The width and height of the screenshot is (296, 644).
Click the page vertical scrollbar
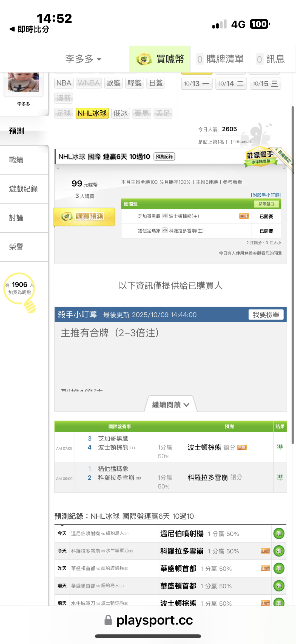tap(292, 274)
